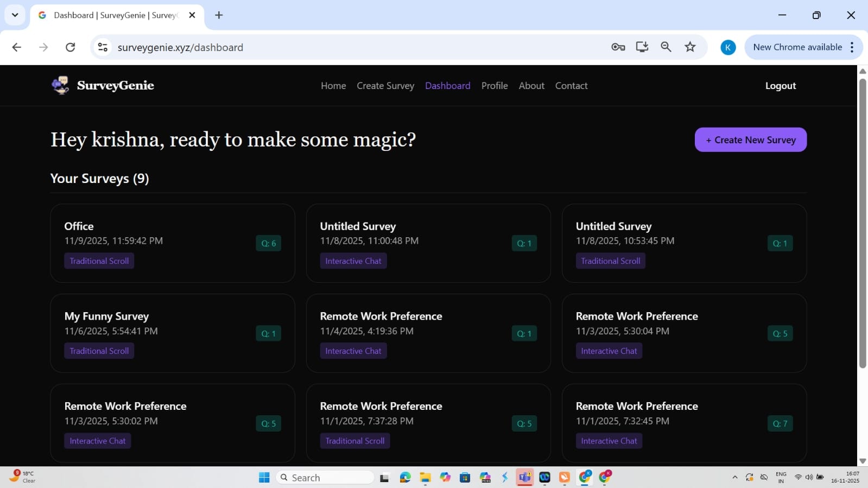The width and height of the screenshot is (868, 488).
Task: Open the orange app icon on the taskbar
Action: [x=565, y=478]
